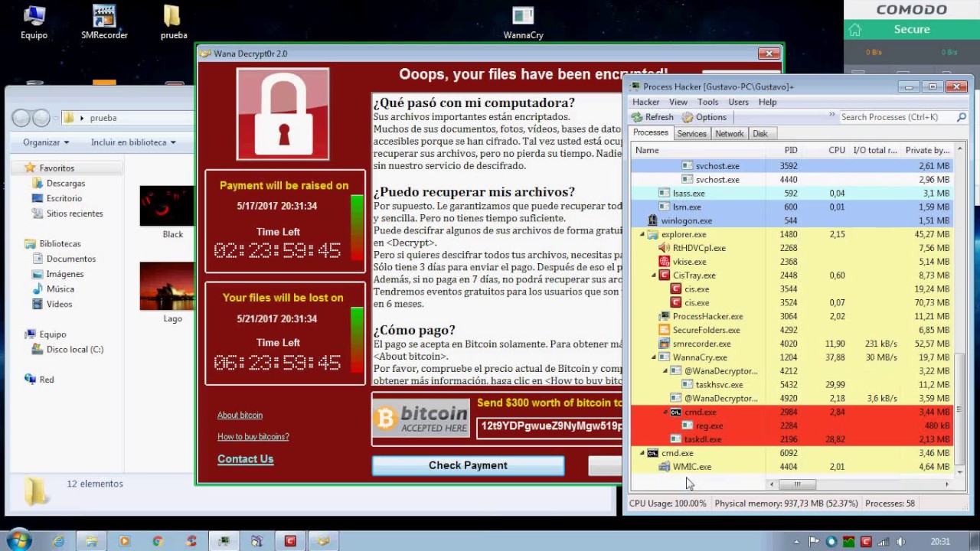Expand Process Hacker toolbar overflow chevron

(x=831, y=116)
